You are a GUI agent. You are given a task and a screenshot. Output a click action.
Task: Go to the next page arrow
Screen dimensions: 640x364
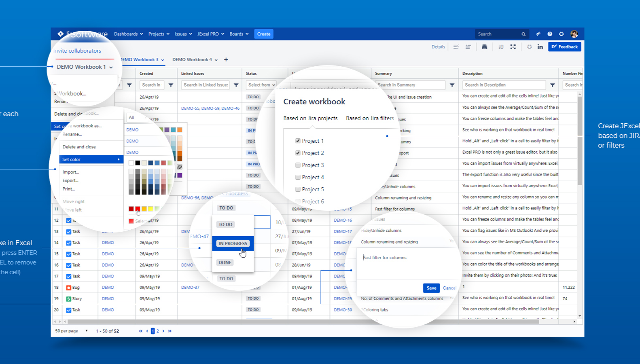(x=163, y=331)
